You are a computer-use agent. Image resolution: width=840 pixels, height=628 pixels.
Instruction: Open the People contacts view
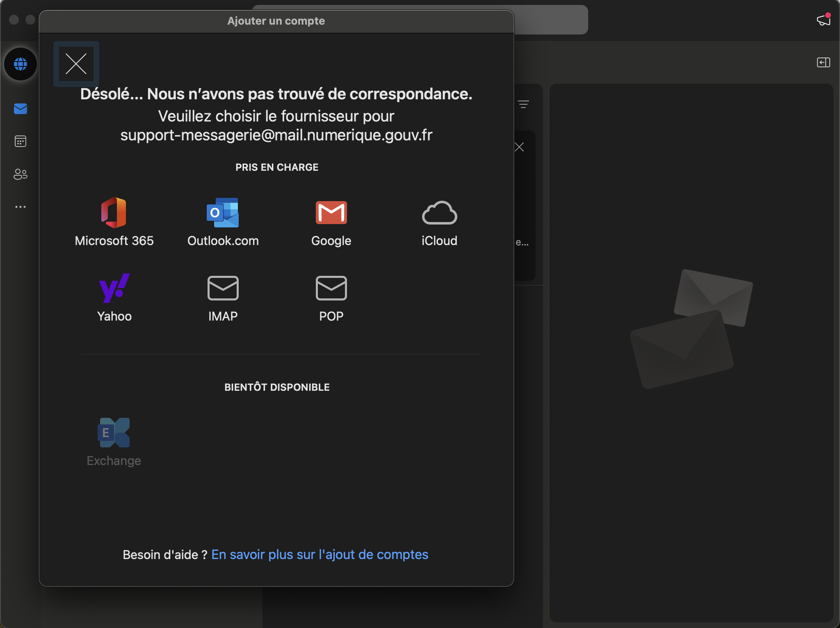pos(21,174)
